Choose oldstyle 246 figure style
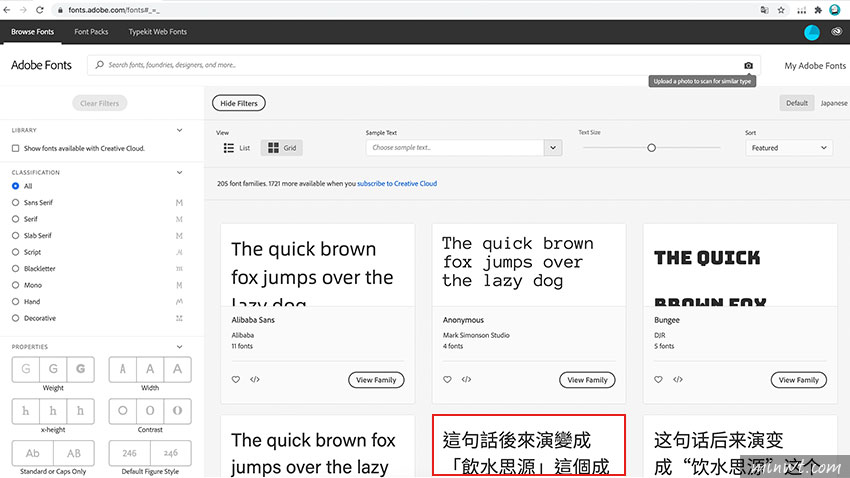The height and width of the screenshot is (478, 850). [x=171, y=453]
